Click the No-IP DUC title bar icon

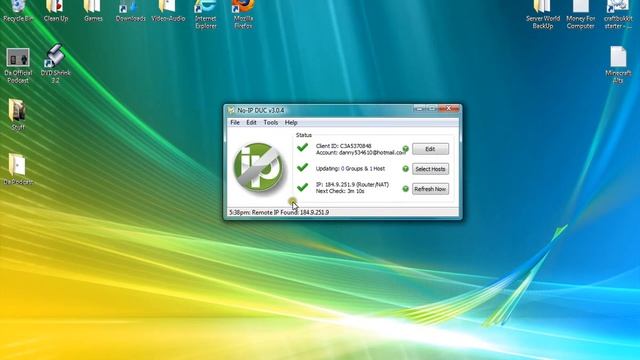tap(231, 110)
